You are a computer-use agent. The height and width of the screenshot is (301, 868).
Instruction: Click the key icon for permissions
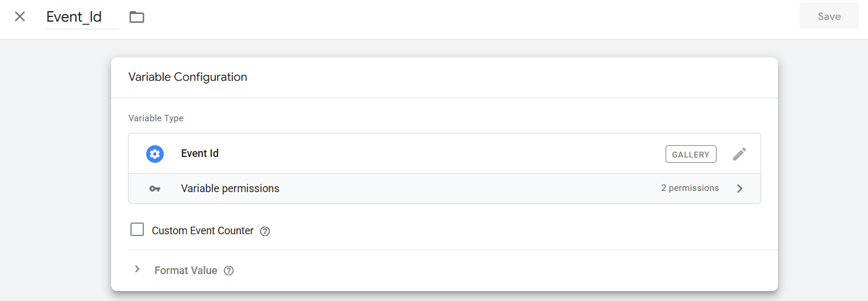tap(154, 189)
